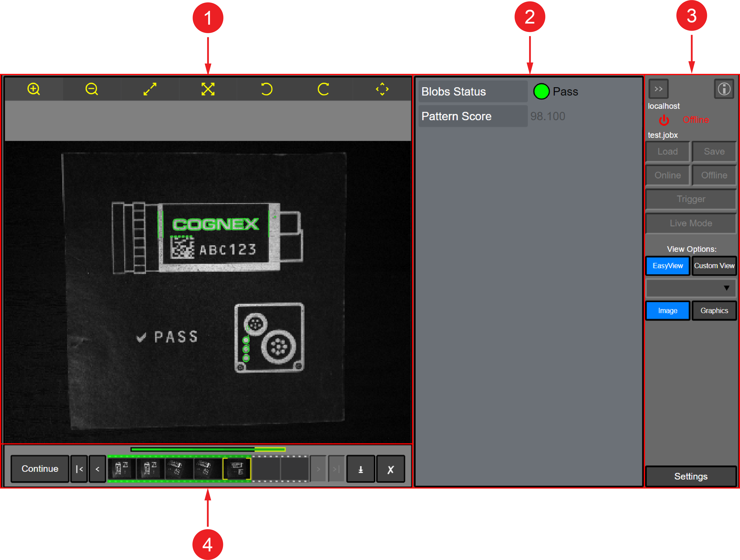Click the Load job button
The image size is (740, 560).
(667, 151)
